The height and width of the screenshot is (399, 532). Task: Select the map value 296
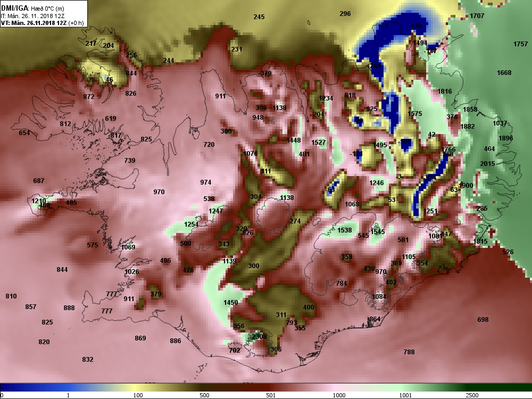click(x=345, y=14)
